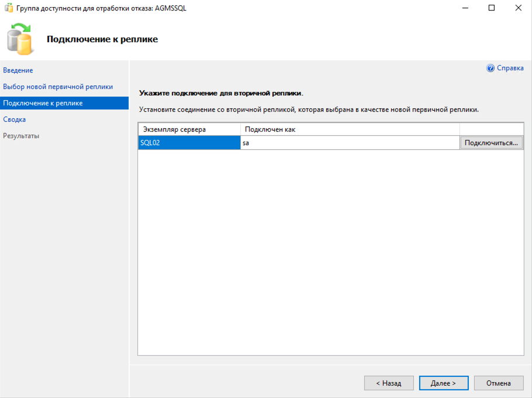This screenshot has width=532, height=398.
Task: Switch to the Сводка page
Action: (14, 119)
